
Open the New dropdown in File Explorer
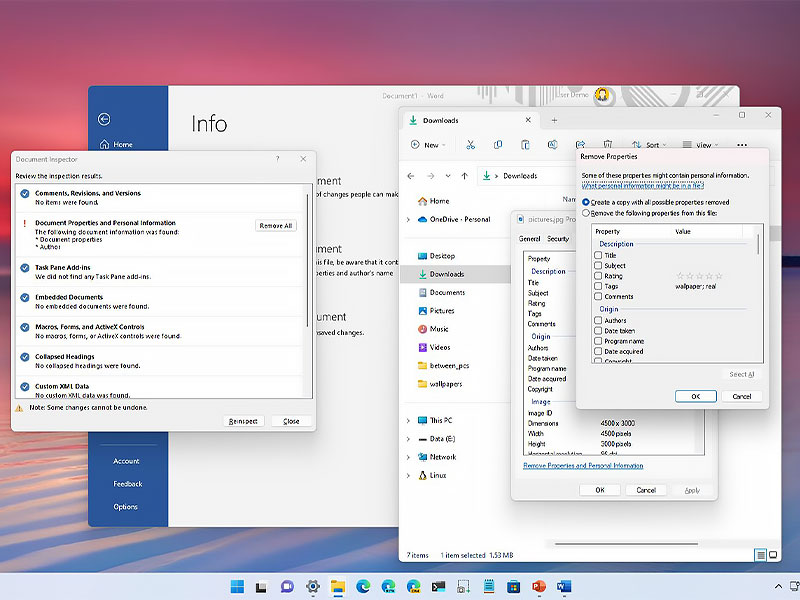tap(429, 145)
